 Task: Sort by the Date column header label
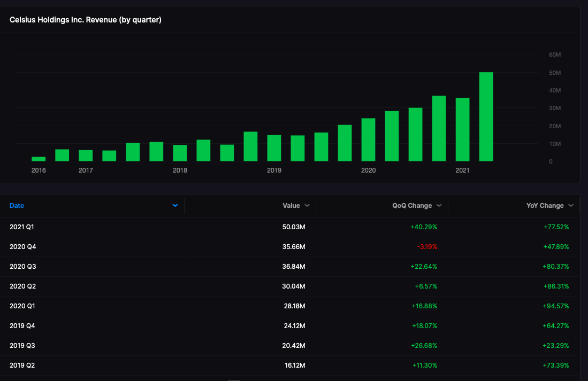17,205
